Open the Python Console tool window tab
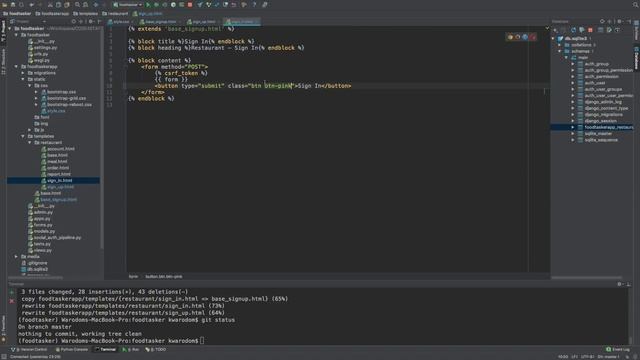Viewport: 640px width, 360px height. [72, 350]
